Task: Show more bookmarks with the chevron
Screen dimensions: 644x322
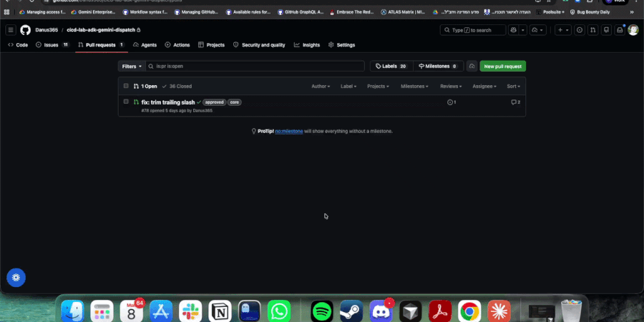Action: pyautogui.click(x=632, y=12)
